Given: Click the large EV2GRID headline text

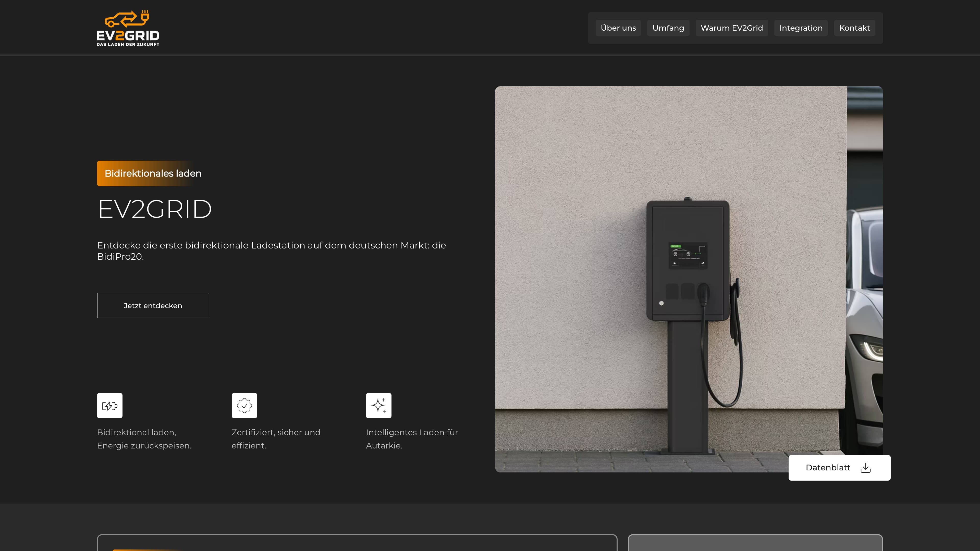Looking at the screenshot, I should click(x=154, y=209).
